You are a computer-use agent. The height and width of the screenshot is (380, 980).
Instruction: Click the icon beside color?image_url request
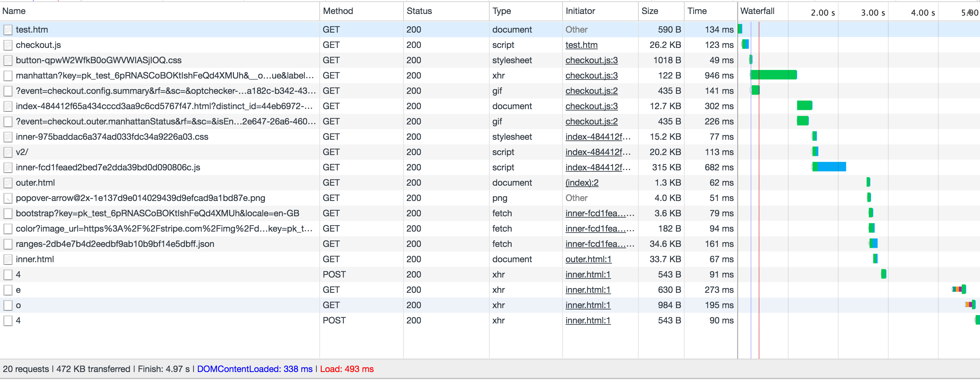8,229
